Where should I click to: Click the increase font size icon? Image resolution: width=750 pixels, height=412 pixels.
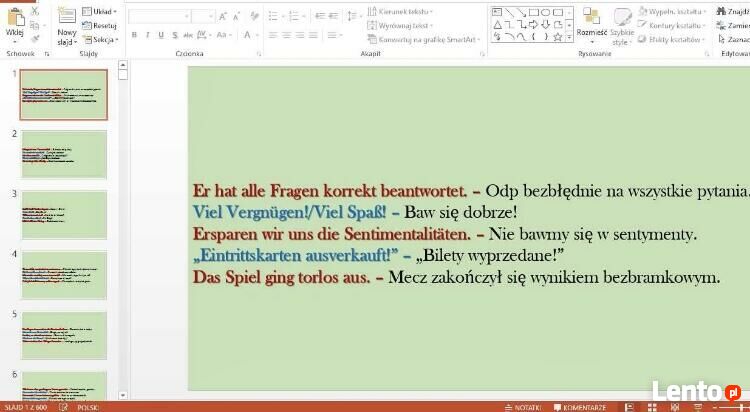224,16
